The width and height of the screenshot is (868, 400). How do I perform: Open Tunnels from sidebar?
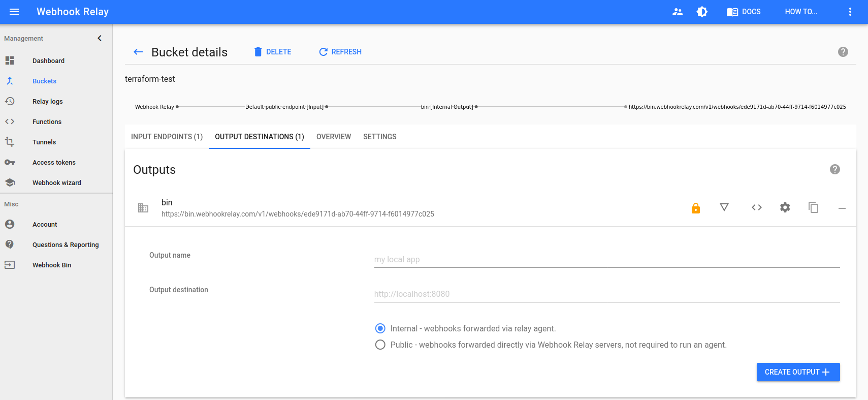pos(44,142)
